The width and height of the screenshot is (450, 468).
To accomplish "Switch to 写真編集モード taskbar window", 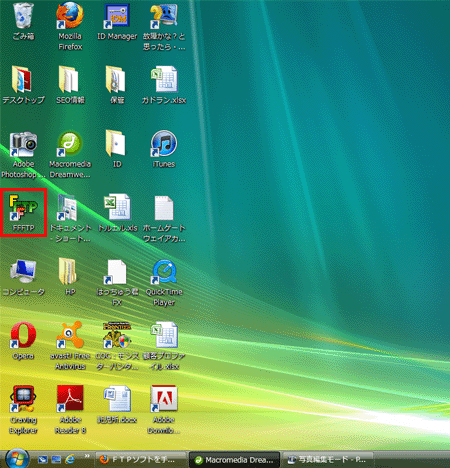I will pyautogui.click(x=328, y=460).
